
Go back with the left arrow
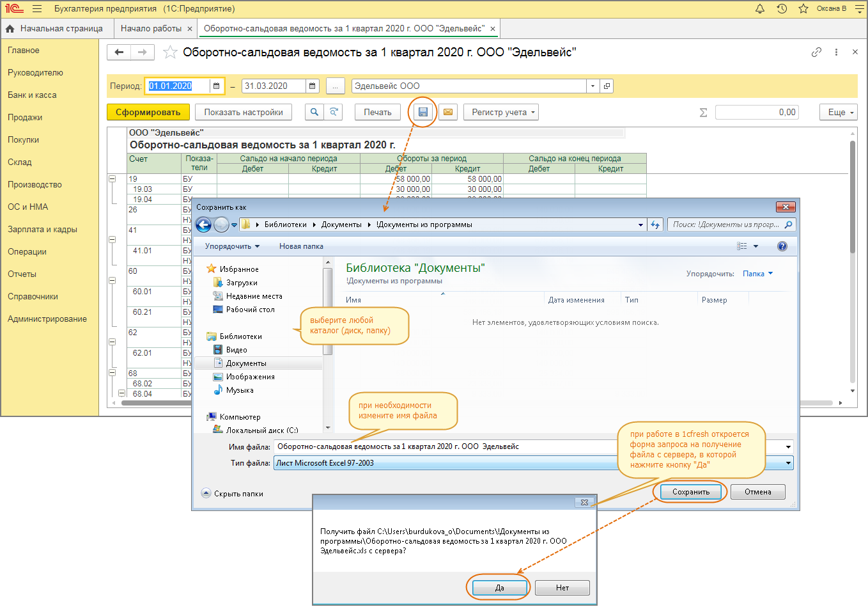(119, 52)
